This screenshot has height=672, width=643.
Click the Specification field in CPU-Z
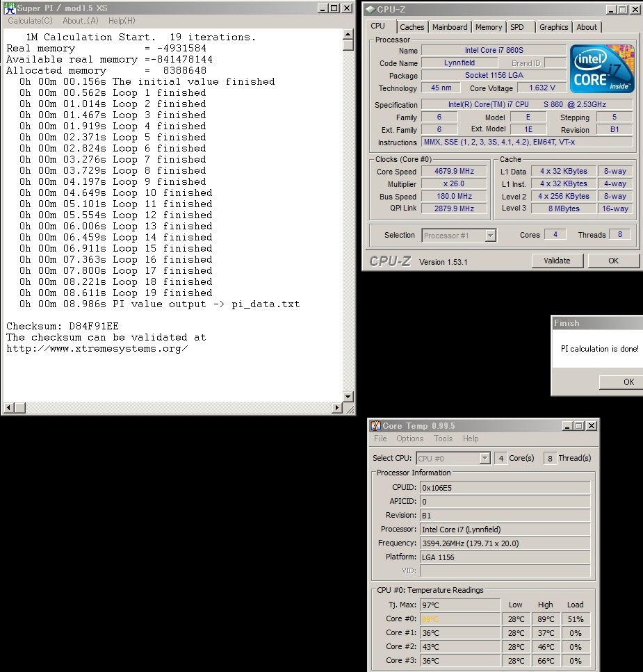(x=527, y=104)
